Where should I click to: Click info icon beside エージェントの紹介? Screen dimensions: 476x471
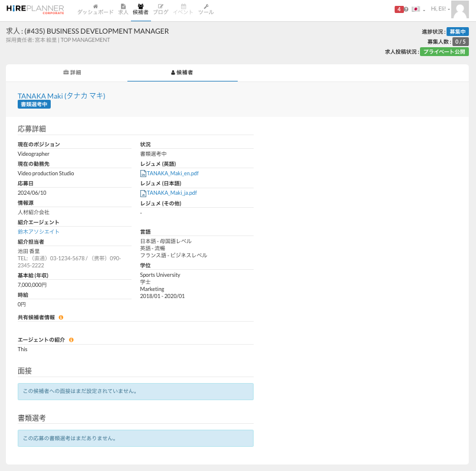coord(71,340)
